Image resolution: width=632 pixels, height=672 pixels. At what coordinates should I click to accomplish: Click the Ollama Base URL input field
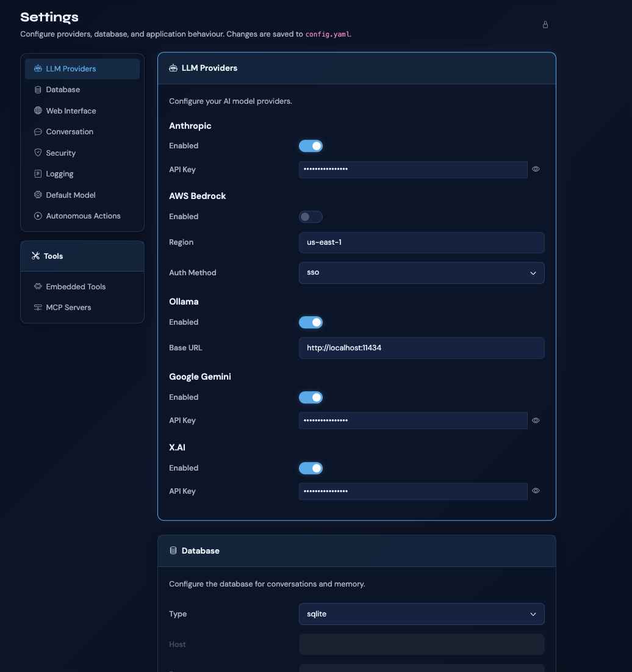tap(422, 348)
